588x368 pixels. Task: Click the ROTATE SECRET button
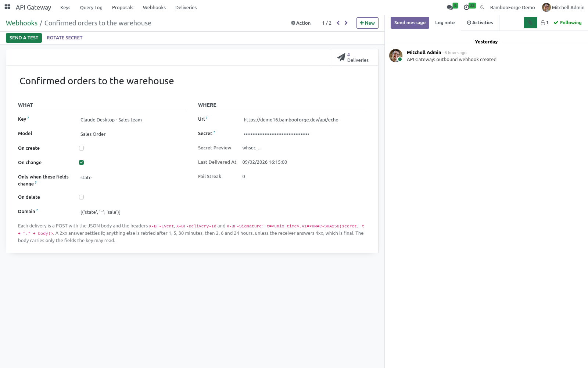click(x=65, y=38)
